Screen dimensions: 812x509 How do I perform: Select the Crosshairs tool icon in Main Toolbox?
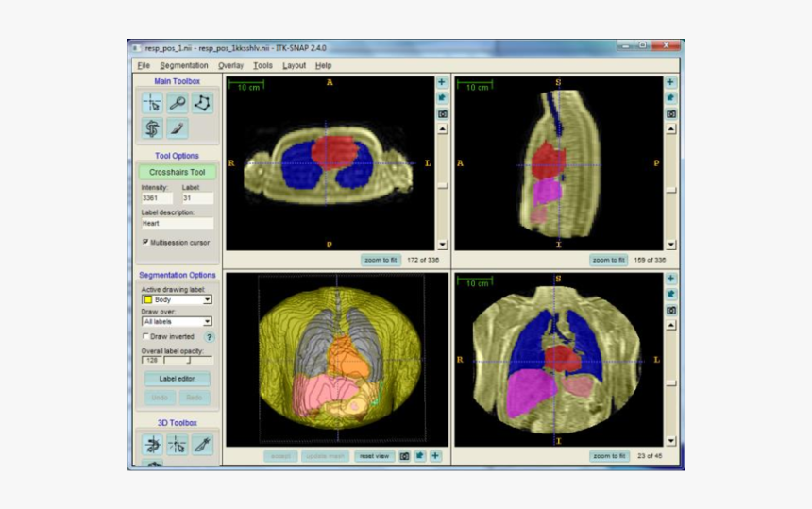152,104
